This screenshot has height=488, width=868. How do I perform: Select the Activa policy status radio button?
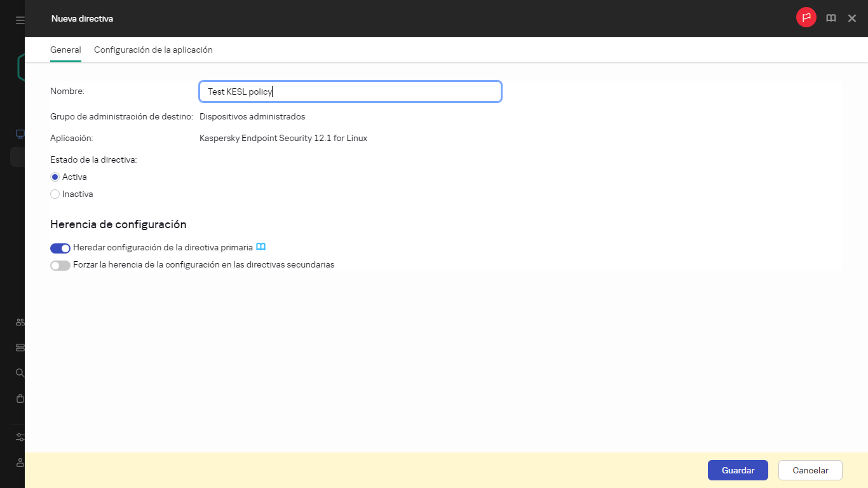click(55, 177)
